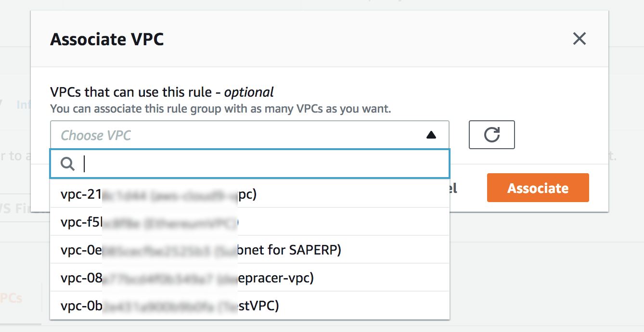Select the aws-cloud9-vpc option

click(x=249, y=194)
